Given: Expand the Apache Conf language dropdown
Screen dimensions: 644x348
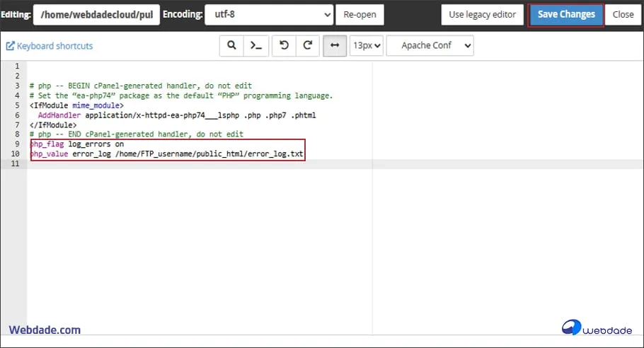Looking at the screenshot, I should point(430,46).
